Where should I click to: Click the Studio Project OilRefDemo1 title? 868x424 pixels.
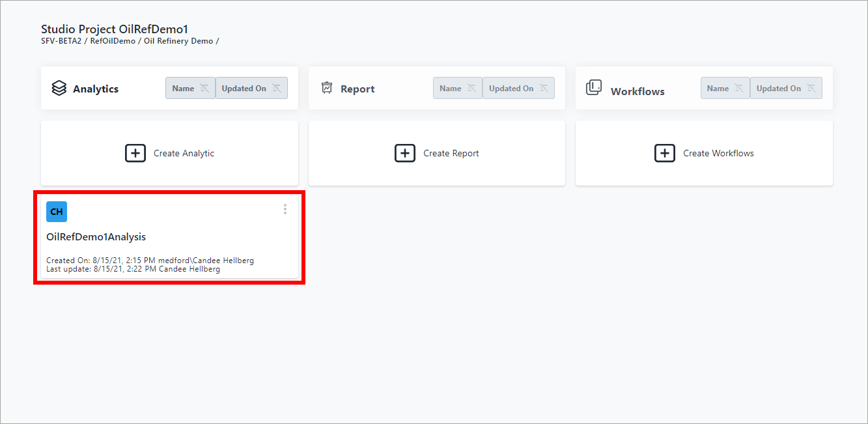[x=115, y=29]
